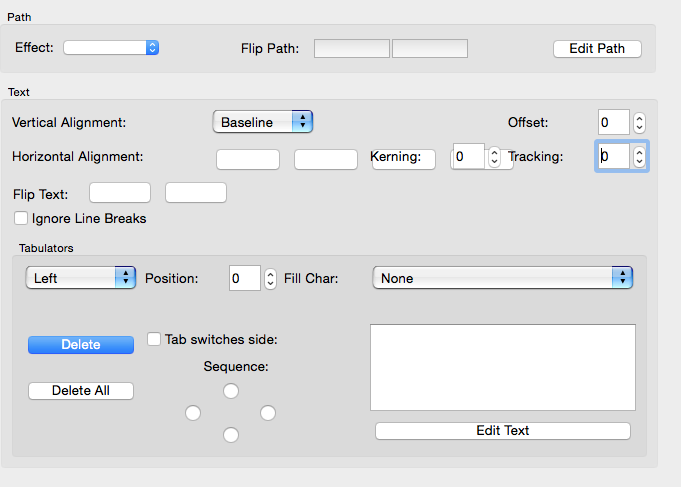Click the first Horizontal Alignment button
The width and height of the screenshot is (681, 487).
(x=248, y=159)
